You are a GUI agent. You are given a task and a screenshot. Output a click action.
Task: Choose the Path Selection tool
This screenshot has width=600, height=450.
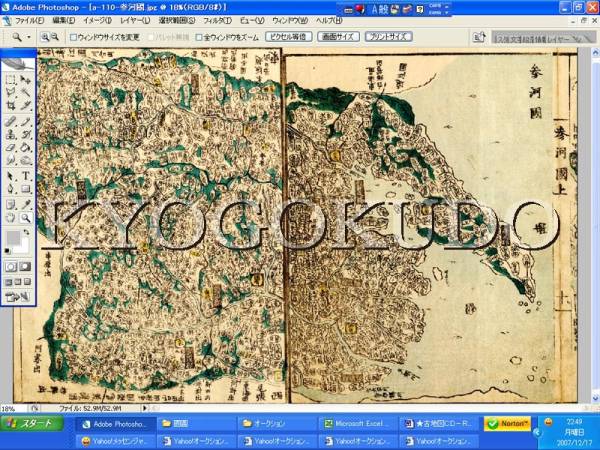[x=11, y=176]
